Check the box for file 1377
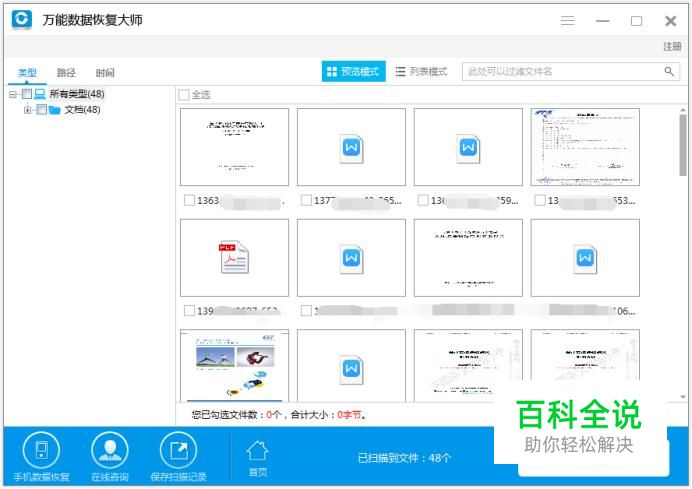692x489 pixels. pos(306,200)
